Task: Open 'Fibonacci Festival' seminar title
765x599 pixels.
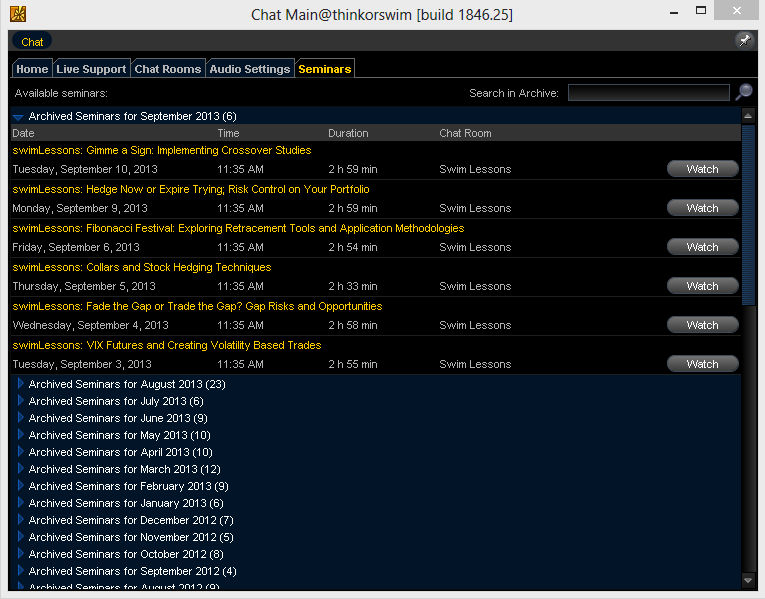Action: pos(238,228)
